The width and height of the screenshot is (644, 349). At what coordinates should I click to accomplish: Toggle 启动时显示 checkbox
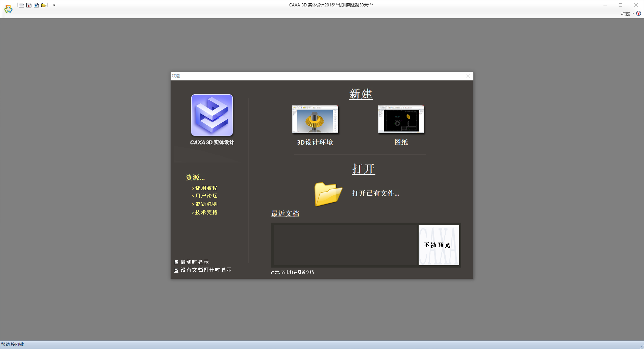176,262
